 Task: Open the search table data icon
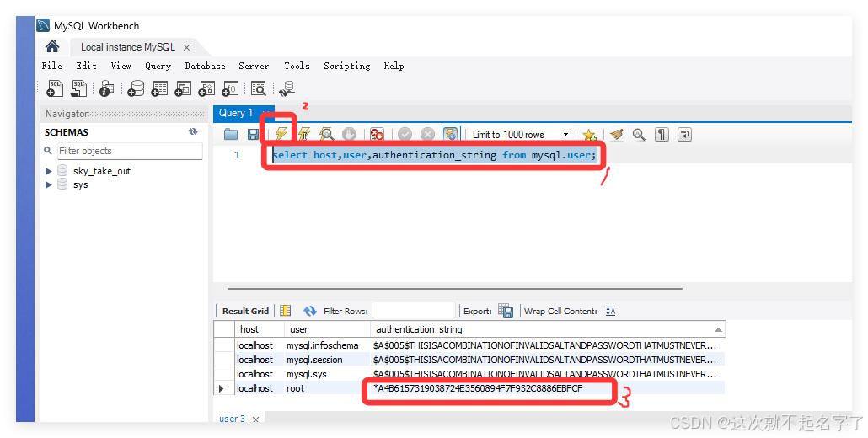259,88
